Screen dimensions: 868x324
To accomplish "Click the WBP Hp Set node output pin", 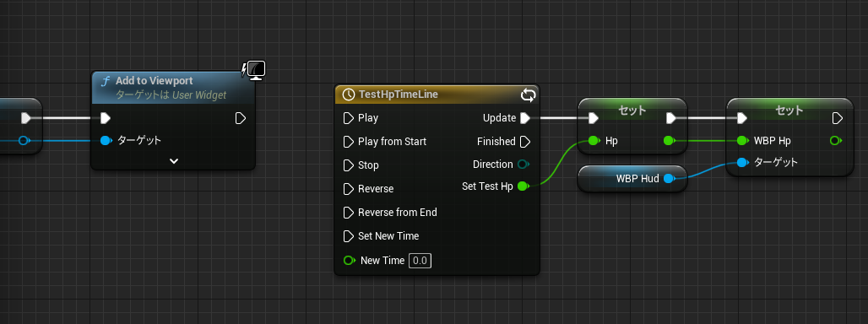I will [836, 140].
